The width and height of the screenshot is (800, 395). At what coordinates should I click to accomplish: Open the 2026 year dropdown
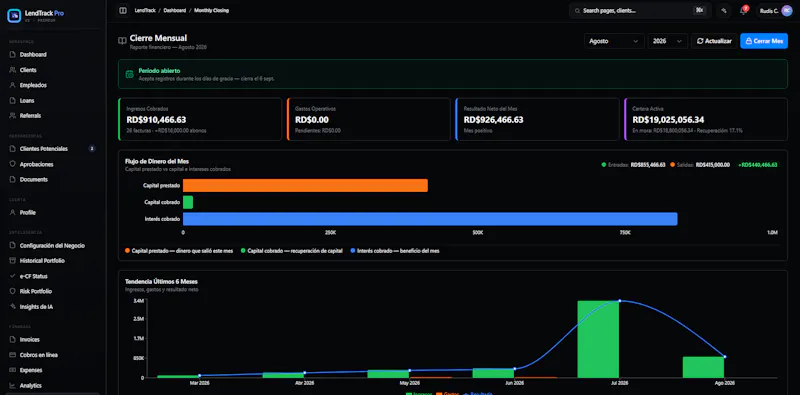667,41
